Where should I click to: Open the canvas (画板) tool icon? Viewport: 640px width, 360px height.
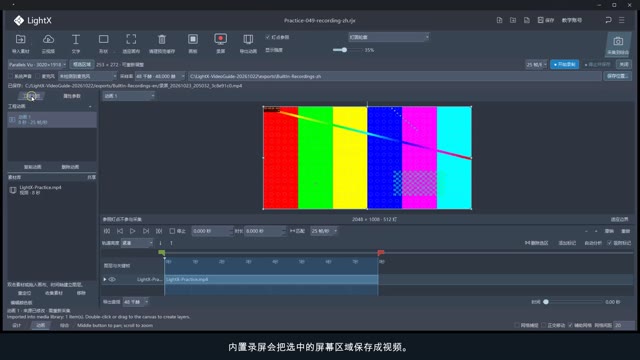coord(193,39)
